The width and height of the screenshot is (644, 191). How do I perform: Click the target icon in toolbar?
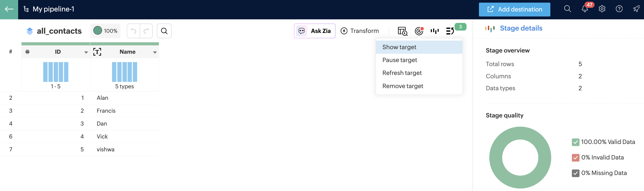419,31
